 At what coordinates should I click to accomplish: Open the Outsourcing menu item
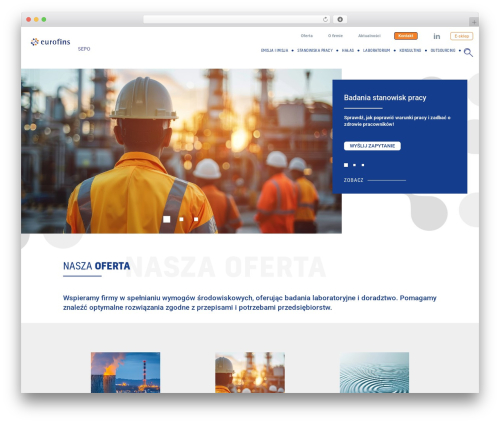(x=443, y=50)
